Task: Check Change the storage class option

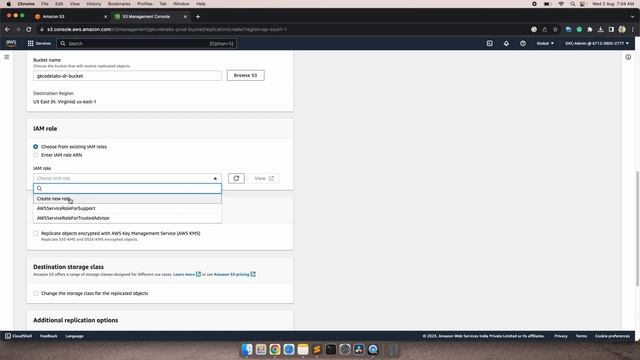Action: click(x=36, y=293)
